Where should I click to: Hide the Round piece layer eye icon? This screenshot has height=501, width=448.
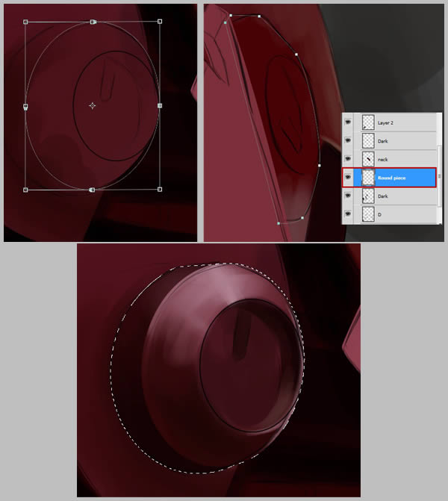click(x=348, y=177)
